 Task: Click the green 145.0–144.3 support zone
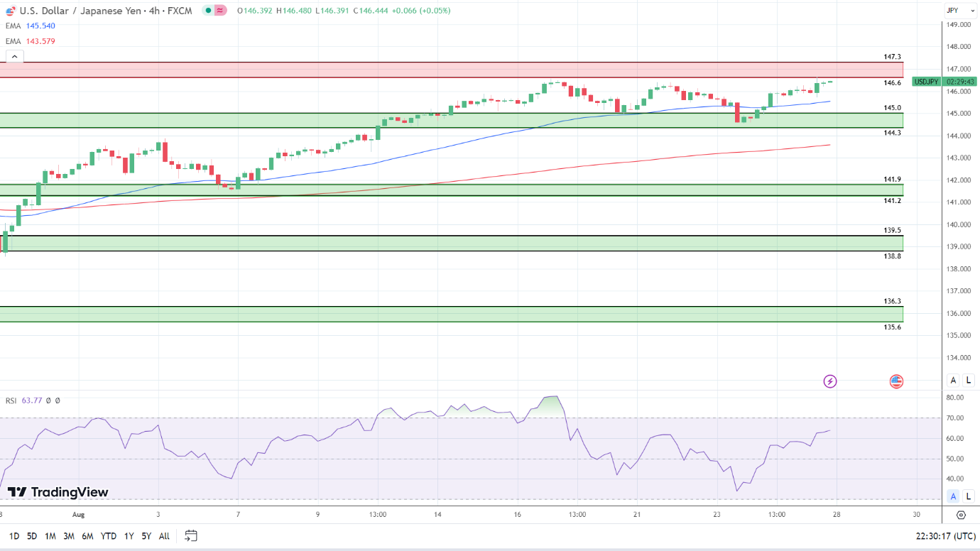click(452, 121)
